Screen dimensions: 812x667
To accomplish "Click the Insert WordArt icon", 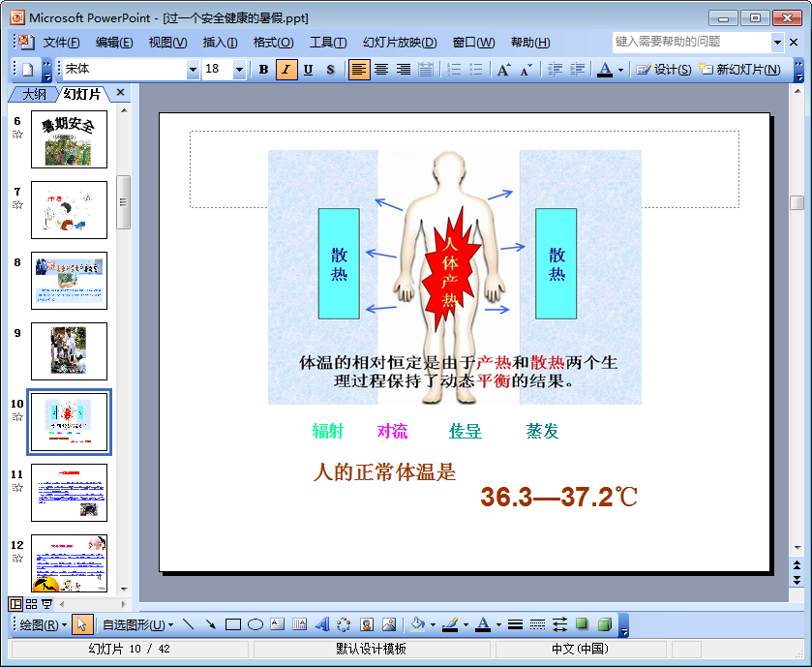I will 322,624.
